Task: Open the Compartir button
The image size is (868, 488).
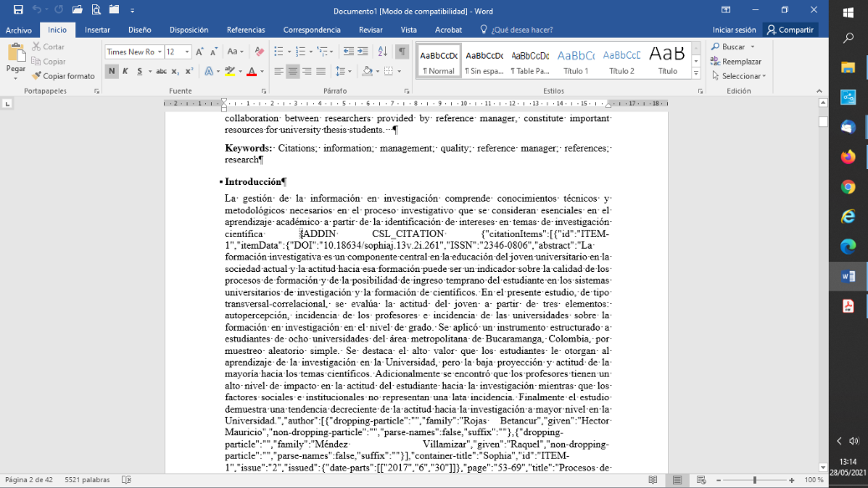Action: [796, 28]
